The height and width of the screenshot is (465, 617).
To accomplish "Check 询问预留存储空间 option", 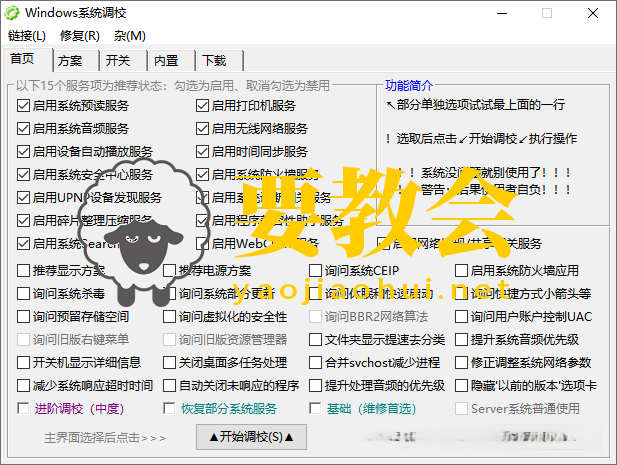I will click(24, 317).
